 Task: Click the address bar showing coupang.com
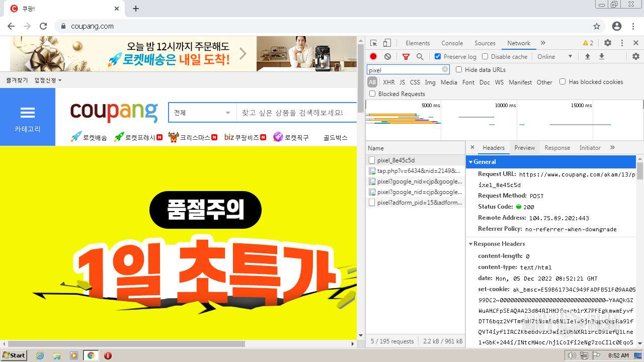(x=322, y=26)
